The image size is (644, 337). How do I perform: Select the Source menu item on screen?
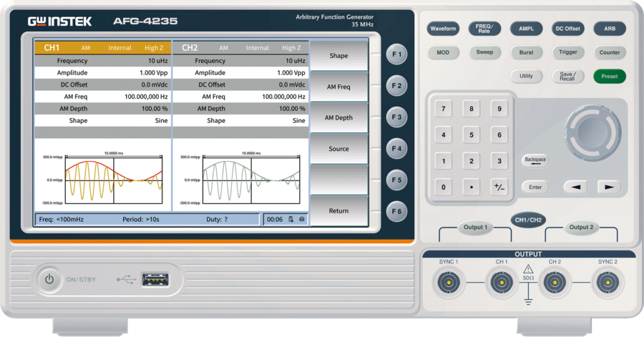(x=339, y=149)
